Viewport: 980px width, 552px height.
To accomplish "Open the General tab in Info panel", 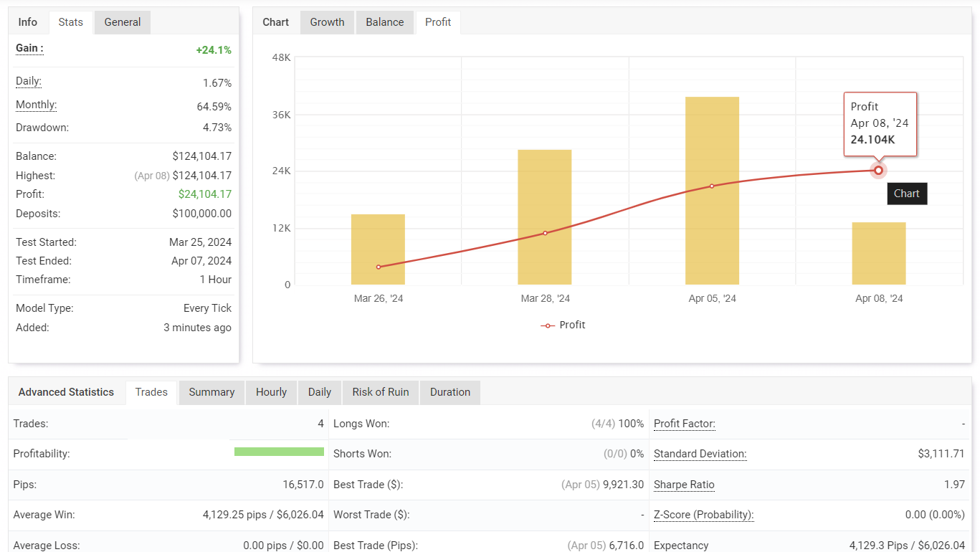I will pyautogui.click(x=122, y=22).
